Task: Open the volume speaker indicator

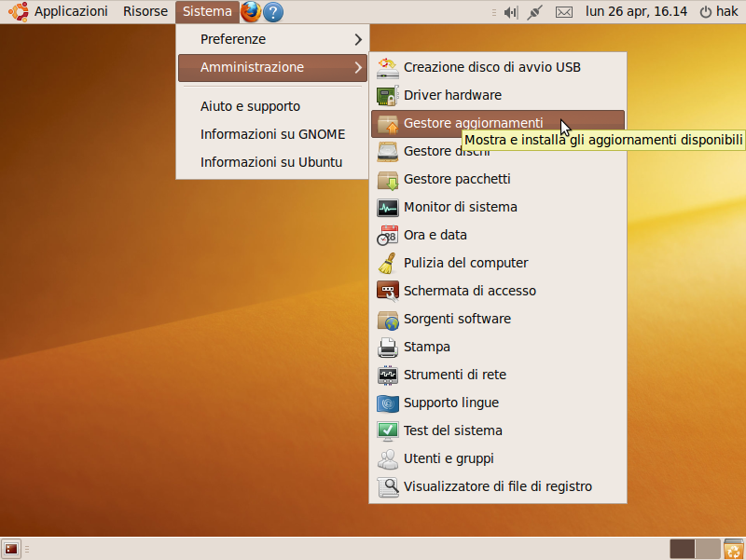Action: click(x=510, y=12)
